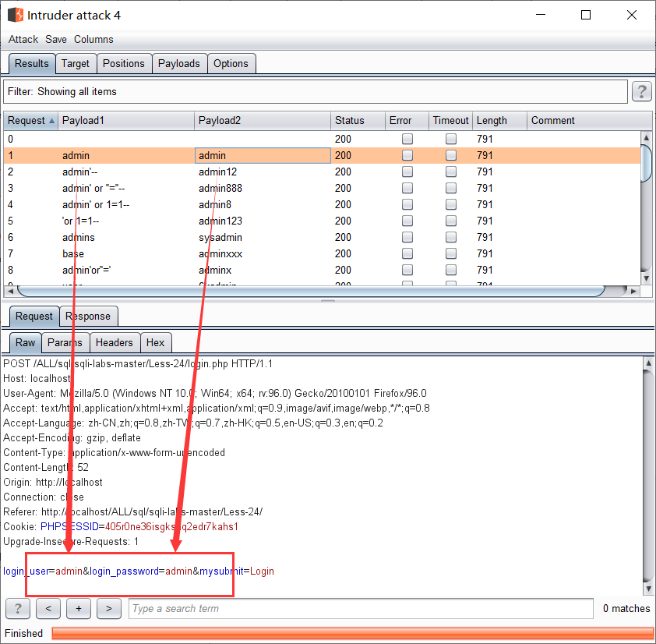This screenshot has height=644, width=656.
Task: Sort by Comment column header
Action: (589, 121)
